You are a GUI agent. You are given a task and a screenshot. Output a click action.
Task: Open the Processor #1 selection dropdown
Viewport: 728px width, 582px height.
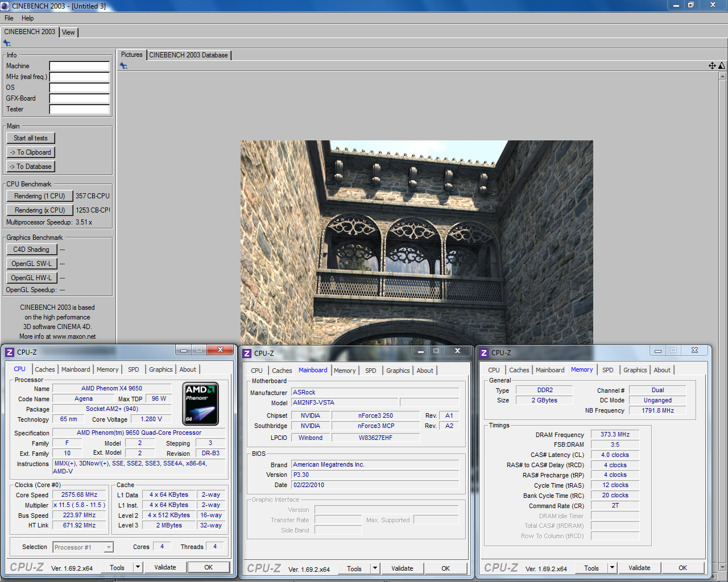pyautogui.click(x=109, y=547)
